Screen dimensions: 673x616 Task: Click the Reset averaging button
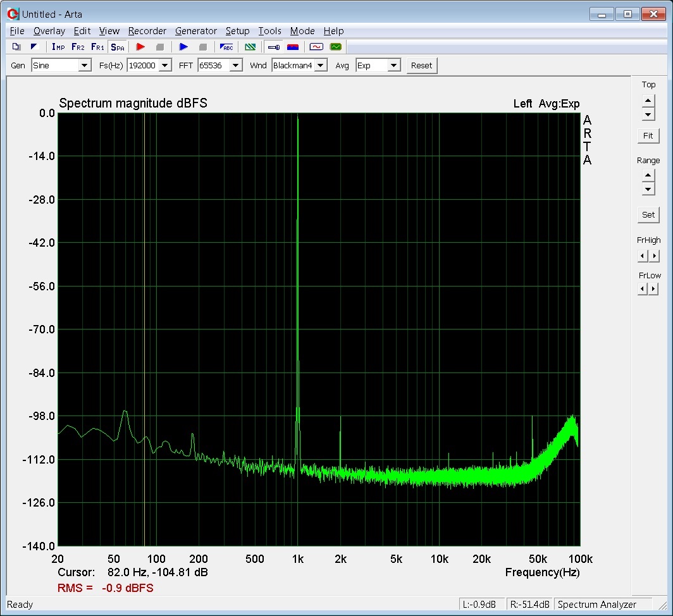pos(421,66)
